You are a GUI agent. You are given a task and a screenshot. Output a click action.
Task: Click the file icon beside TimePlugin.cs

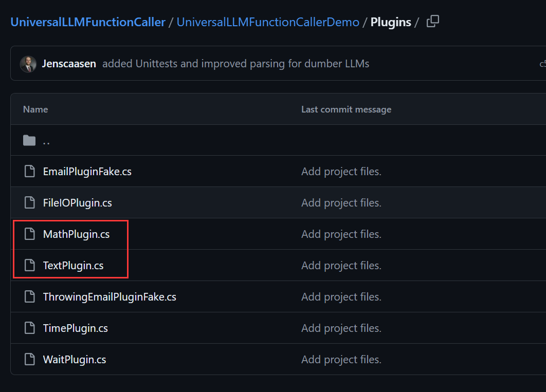click(30, 328)
